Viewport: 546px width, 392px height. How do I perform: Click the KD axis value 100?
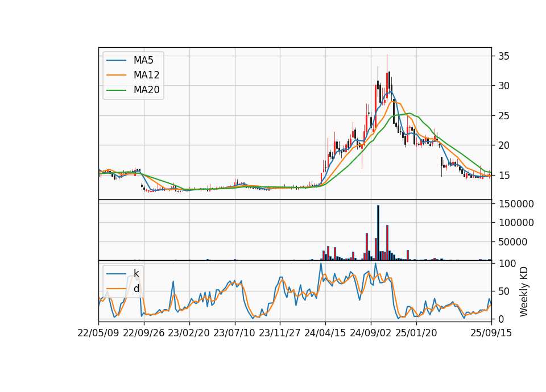507,263
